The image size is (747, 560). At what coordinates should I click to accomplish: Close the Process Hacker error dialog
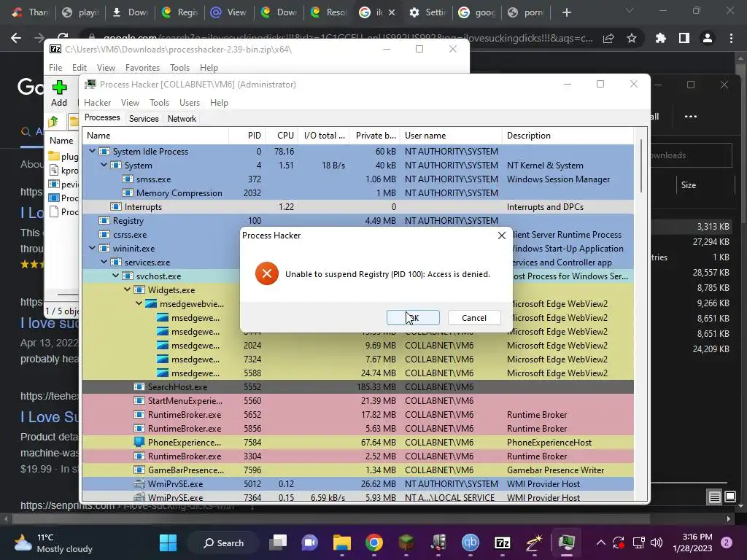502,236
